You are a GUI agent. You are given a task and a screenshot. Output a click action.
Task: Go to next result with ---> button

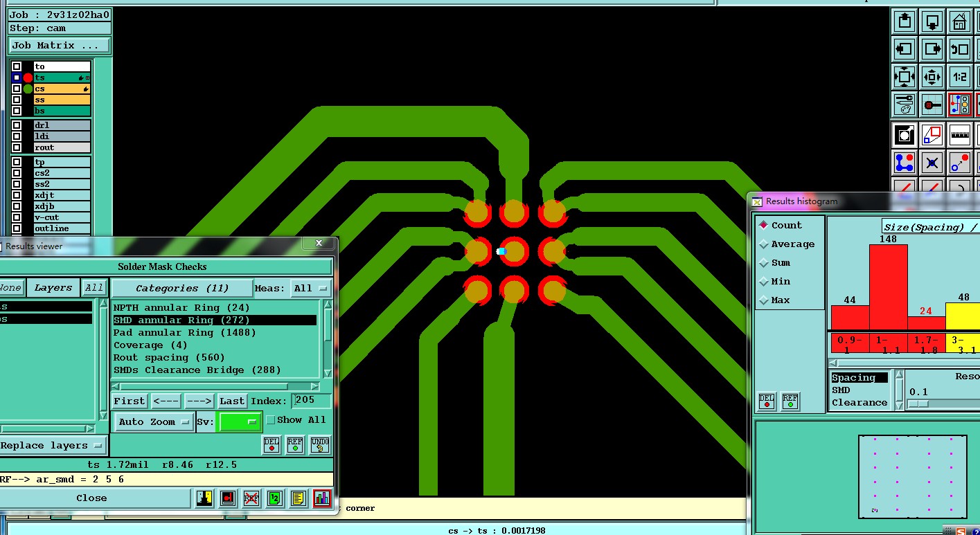click(199, 401)
